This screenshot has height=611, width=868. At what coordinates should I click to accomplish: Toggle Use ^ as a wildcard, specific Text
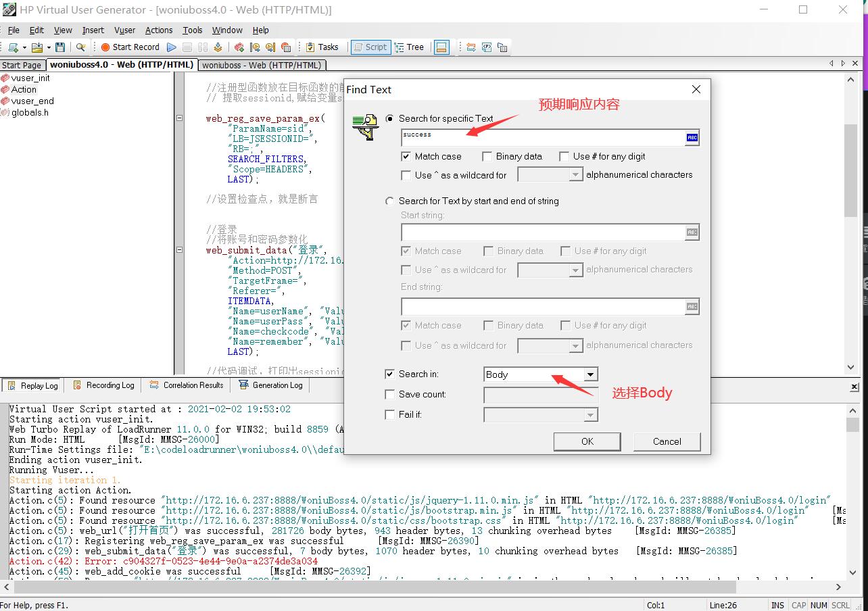click(x=406, y=175)
